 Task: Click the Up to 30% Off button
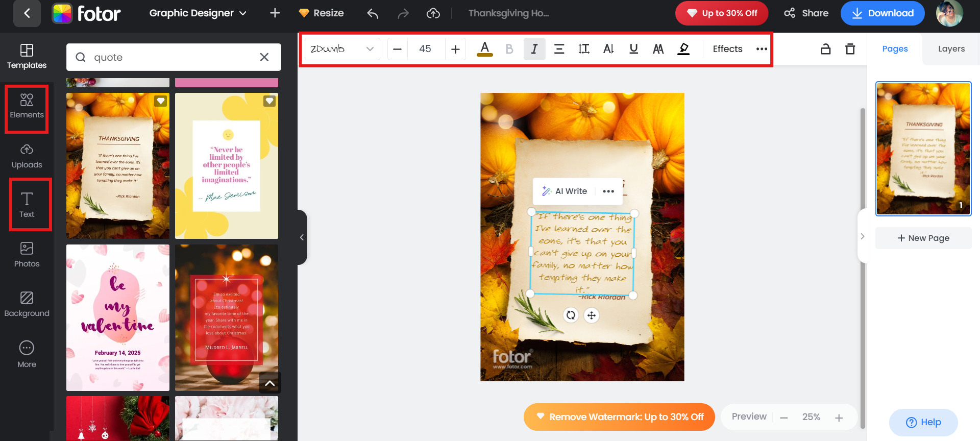(x=722, y=13)
